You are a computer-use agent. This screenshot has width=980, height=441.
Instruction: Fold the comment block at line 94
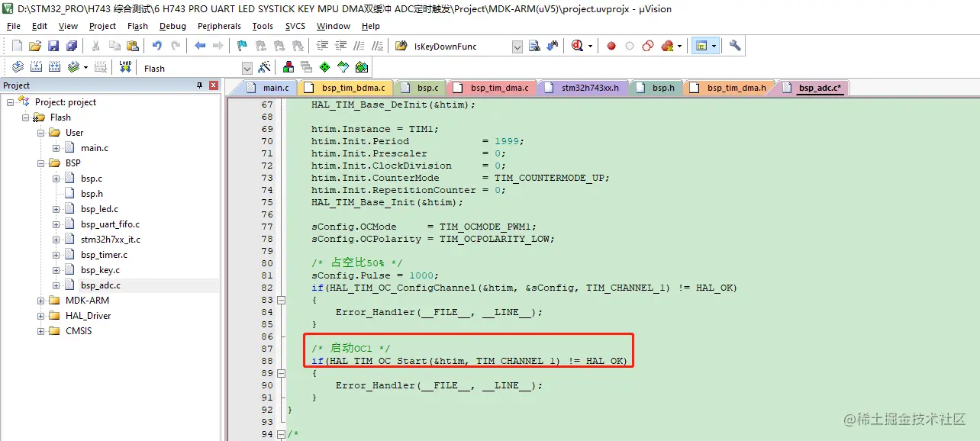(x=280, y=434)
